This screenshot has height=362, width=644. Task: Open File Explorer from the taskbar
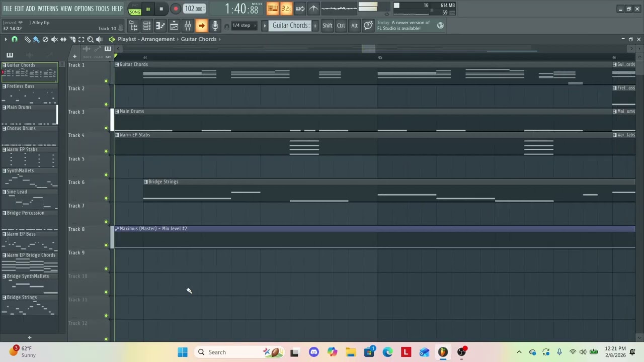[351, 352]
